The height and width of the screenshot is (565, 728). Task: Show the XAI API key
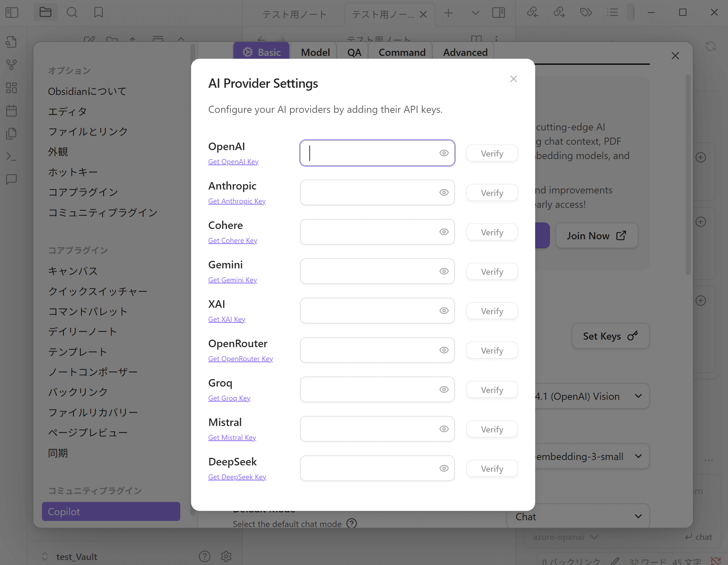(444, 311)
